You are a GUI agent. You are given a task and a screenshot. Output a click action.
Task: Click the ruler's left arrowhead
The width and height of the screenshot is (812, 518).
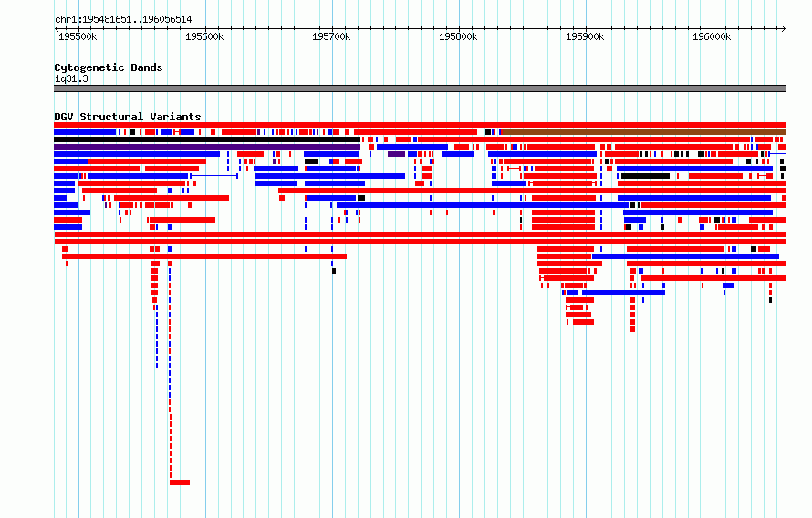[x=57, y=29]
